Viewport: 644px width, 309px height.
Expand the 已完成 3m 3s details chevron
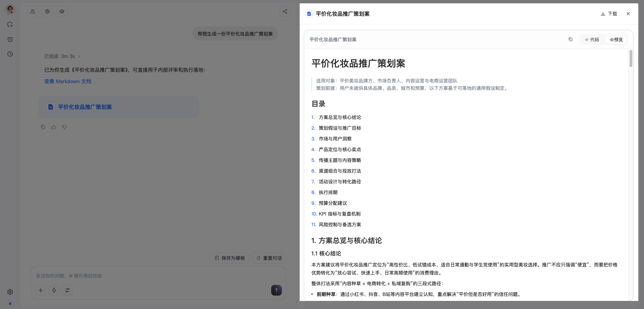[x=79, y=56]
